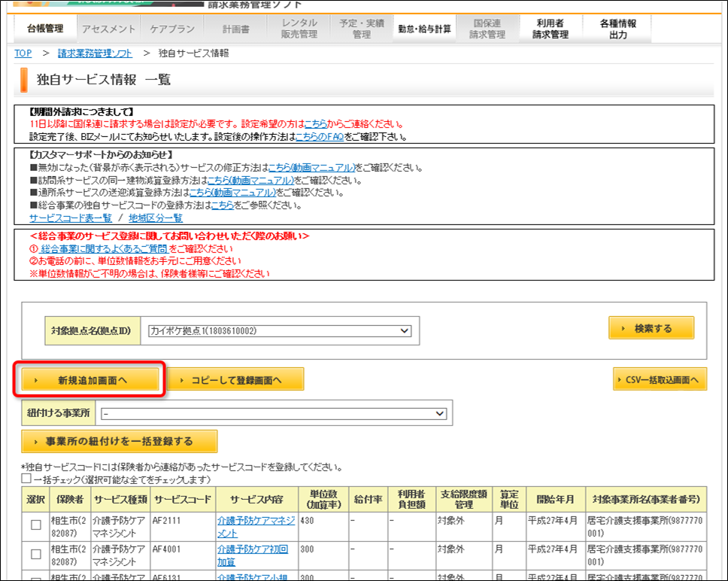728x581 pixels.
Task: Click 事業所の紐付けを一括登録する button
Action: [x=120, y=441]
